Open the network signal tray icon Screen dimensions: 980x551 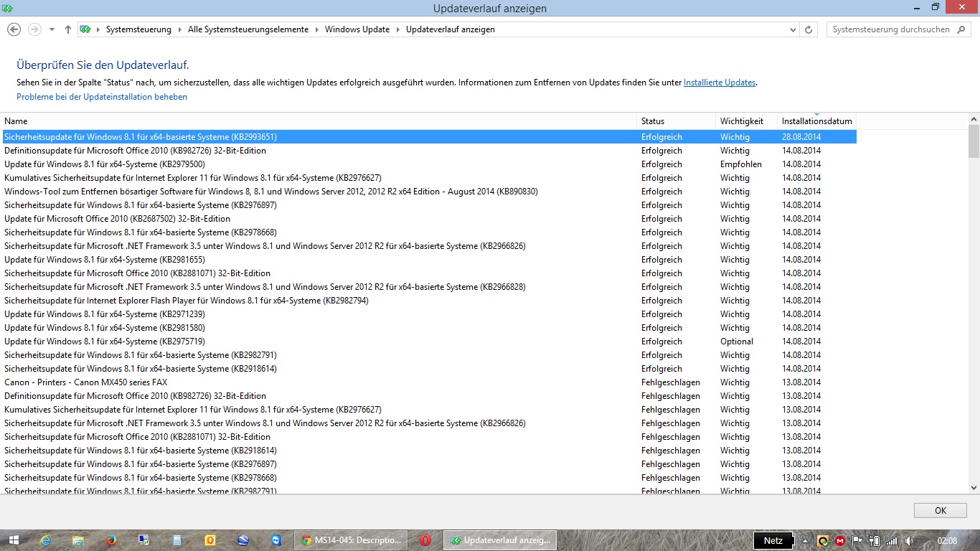click(x=892, y=540)
